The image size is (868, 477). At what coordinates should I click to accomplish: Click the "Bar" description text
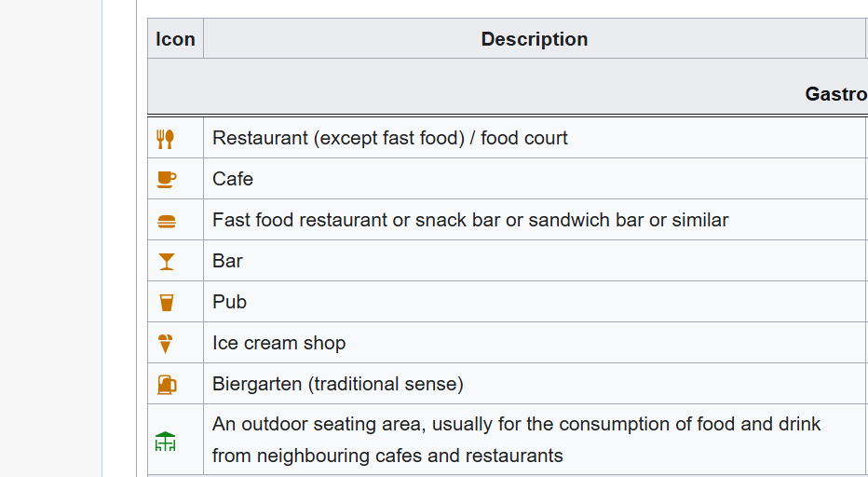coord(227,261)
